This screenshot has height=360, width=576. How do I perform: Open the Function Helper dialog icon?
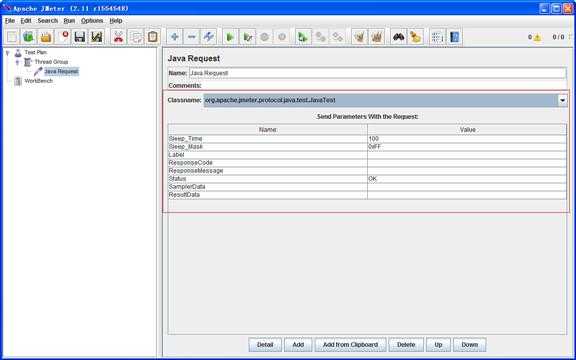[x=438, y=37]
